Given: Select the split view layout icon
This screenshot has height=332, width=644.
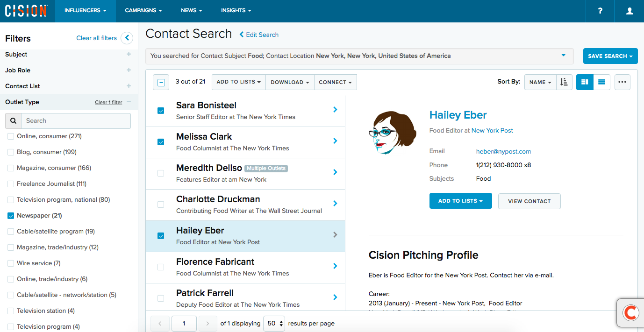Looking at the screenshot, I should [x=585, y=82].
